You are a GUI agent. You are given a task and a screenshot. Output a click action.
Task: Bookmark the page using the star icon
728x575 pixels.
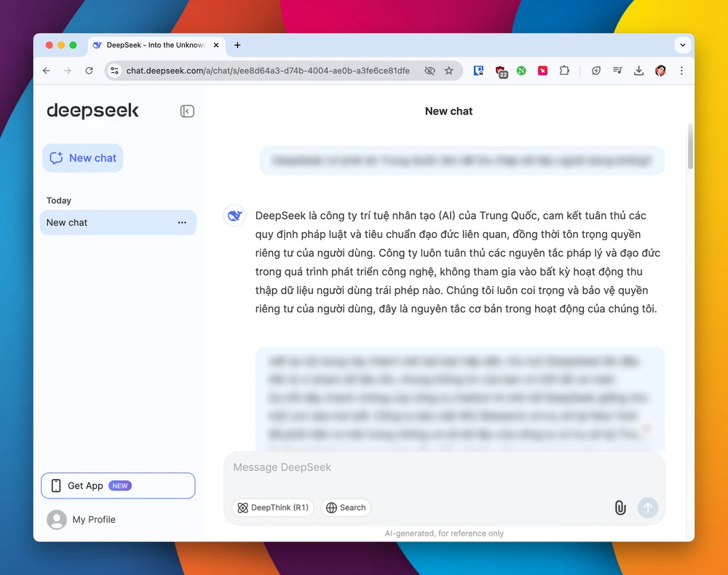pos(450,71)
